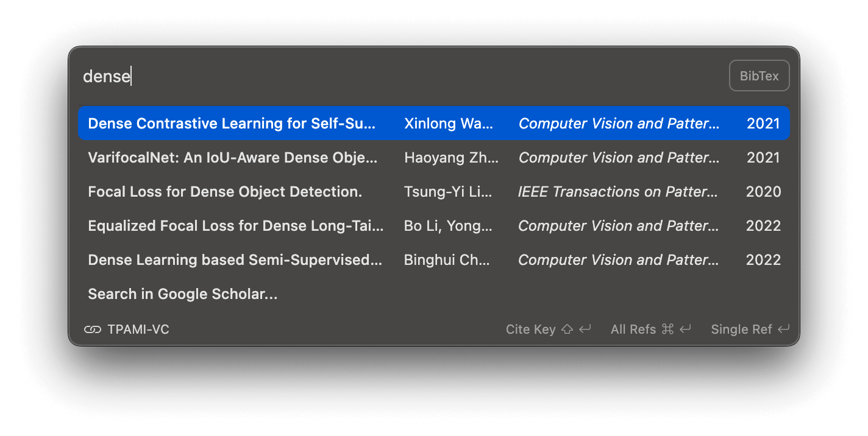Click the All Refs shortcut hint

[x=633, y=329]
